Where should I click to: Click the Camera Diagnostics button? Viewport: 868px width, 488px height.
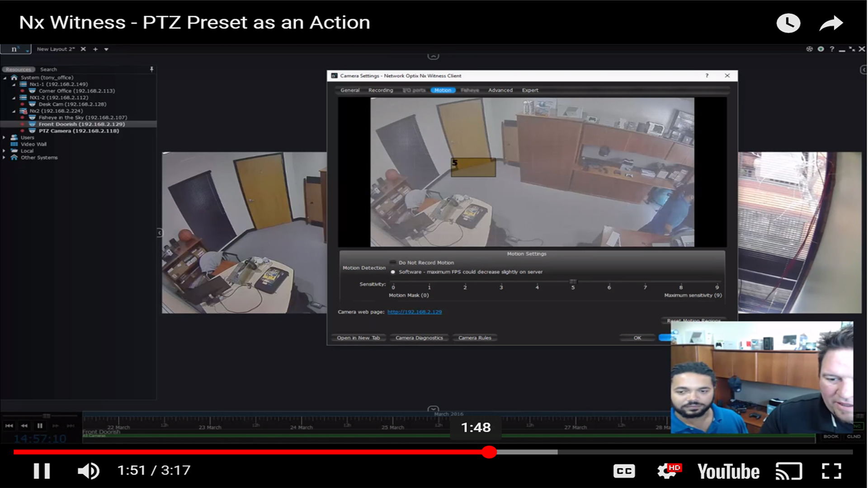(x=419, y=338)
